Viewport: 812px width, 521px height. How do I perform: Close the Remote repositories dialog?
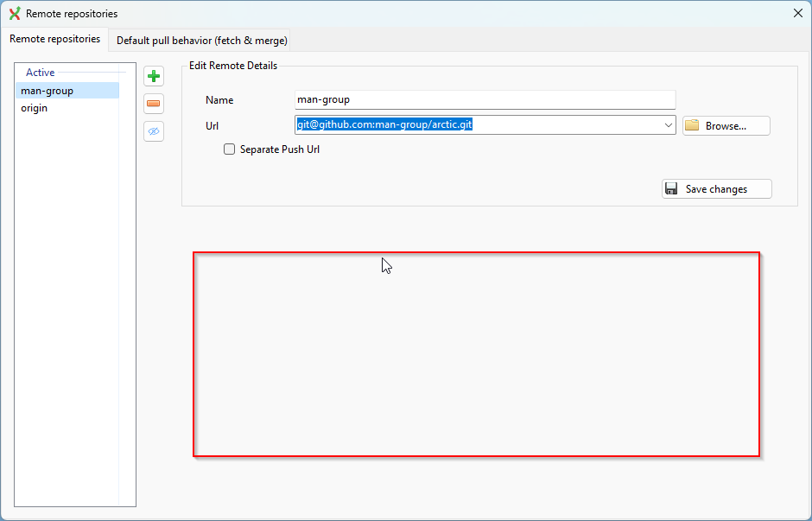tap(798, 14)
